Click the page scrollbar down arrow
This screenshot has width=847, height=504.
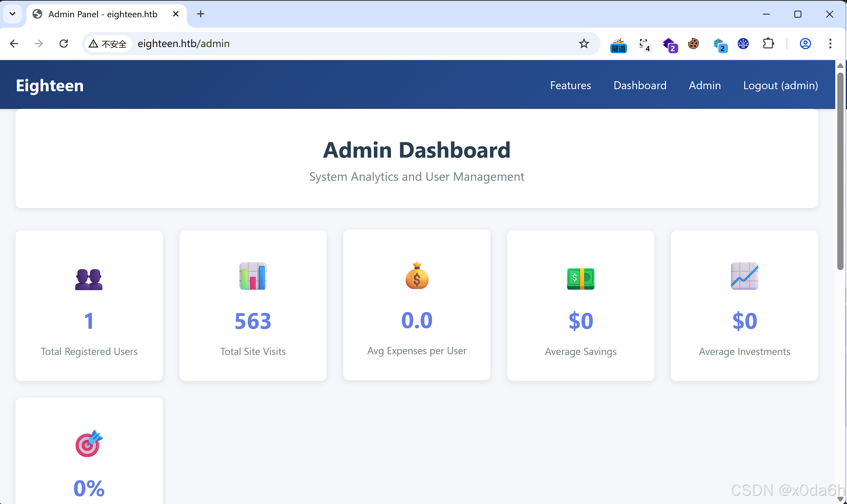pyautogui.click(x=840, y=499)
